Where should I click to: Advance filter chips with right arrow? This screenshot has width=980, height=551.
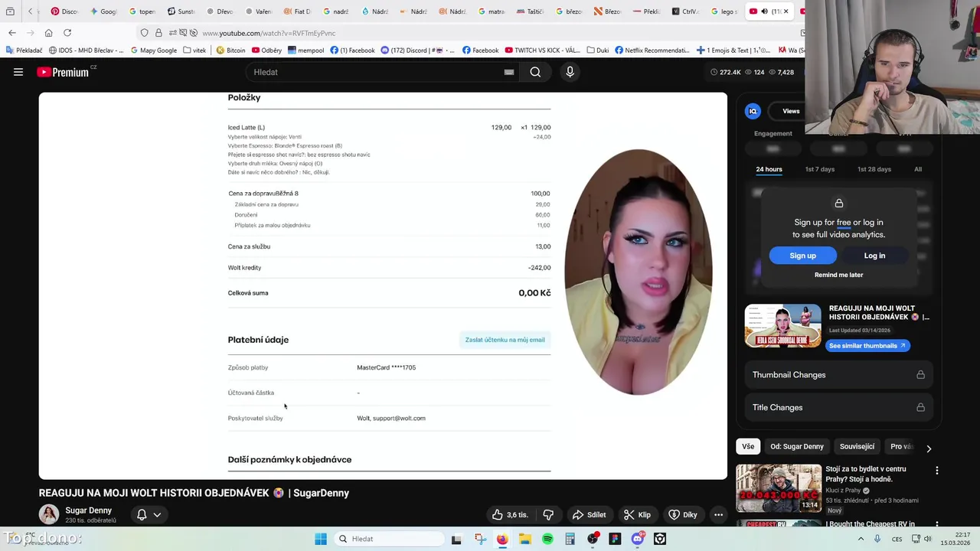coord(929,448)
